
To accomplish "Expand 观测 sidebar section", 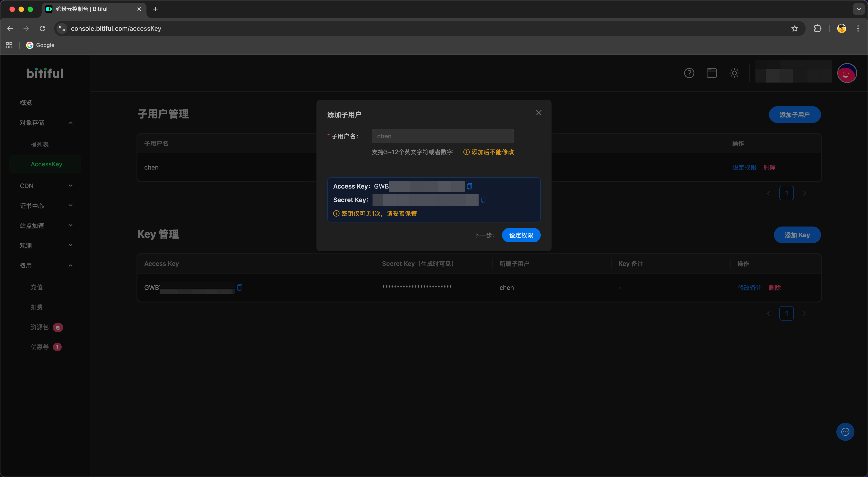I will (45, 246).
